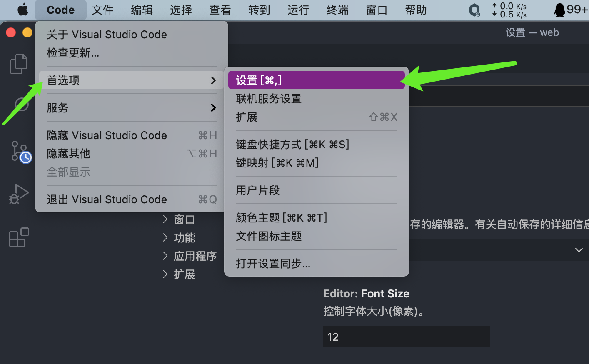Open 键盘快捷方式 [⌘K ⌘S]
Screen dimensions: 589x364
pos(317,145)
